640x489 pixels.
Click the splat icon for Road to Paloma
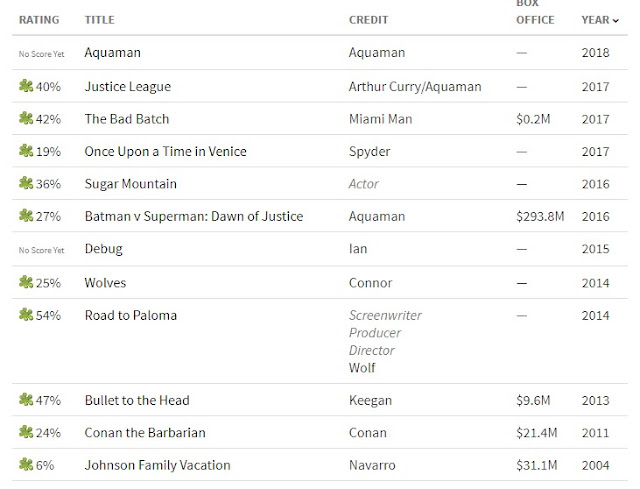point(26,315)
